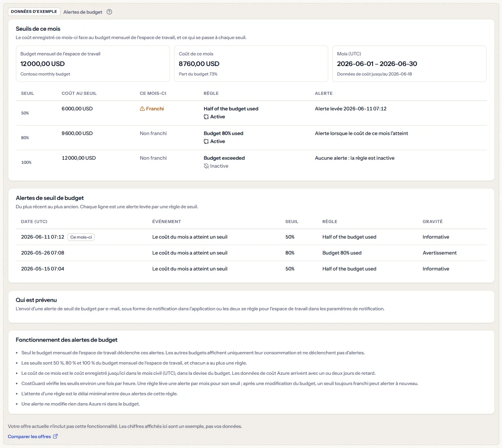Click Aucune alerte : la règle est inactive
502x448 pixels.
355,158
